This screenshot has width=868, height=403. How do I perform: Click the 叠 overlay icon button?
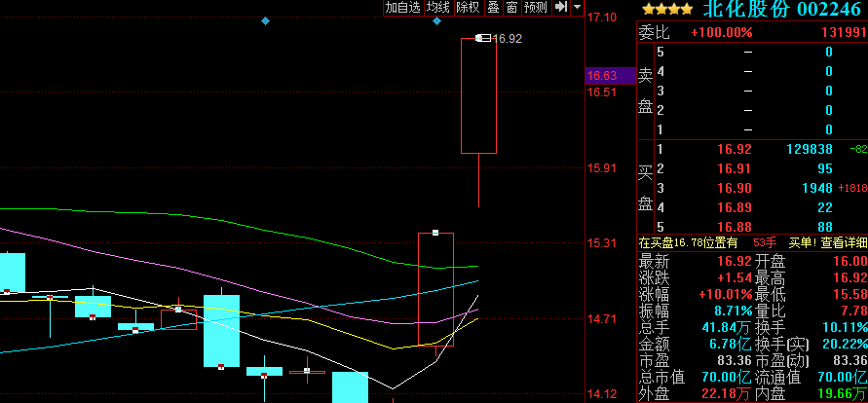pyautogui.click(x=493, y=7)
